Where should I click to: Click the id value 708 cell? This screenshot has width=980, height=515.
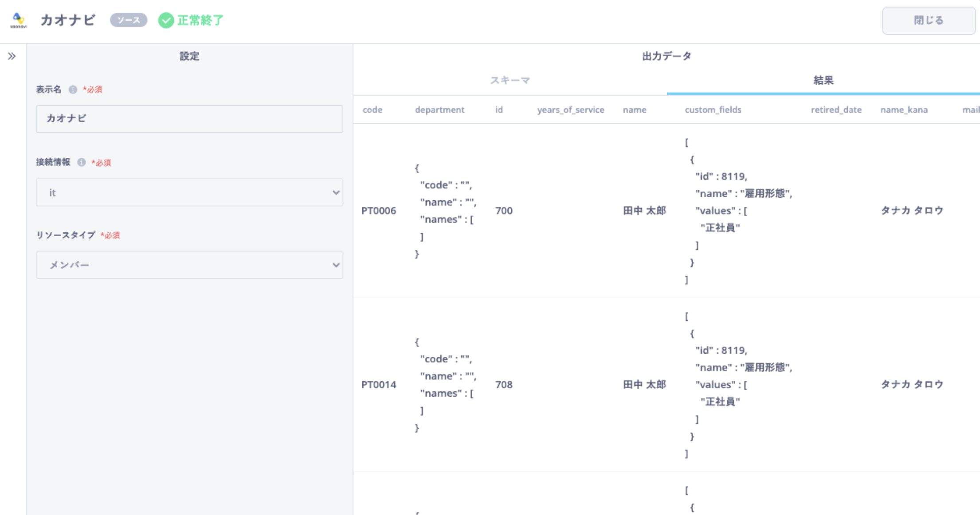tap(504, 384)
